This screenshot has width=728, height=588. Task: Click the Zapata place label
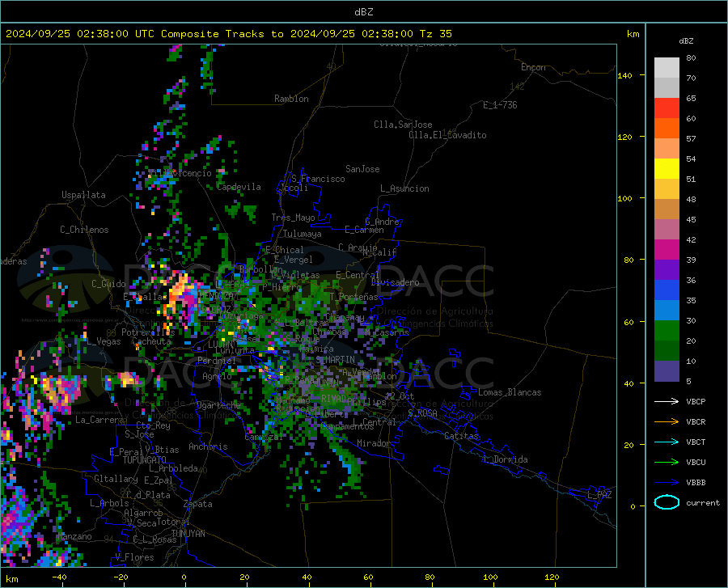[x=198, y=504]
